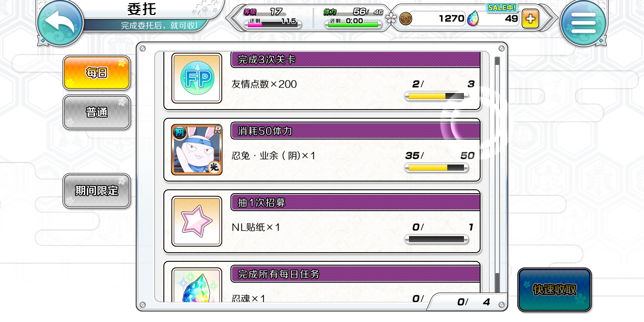Viewport: 644px width, 322px height.
Task: Switch to the 期间限定 limited-time tab
Action: 97,191
